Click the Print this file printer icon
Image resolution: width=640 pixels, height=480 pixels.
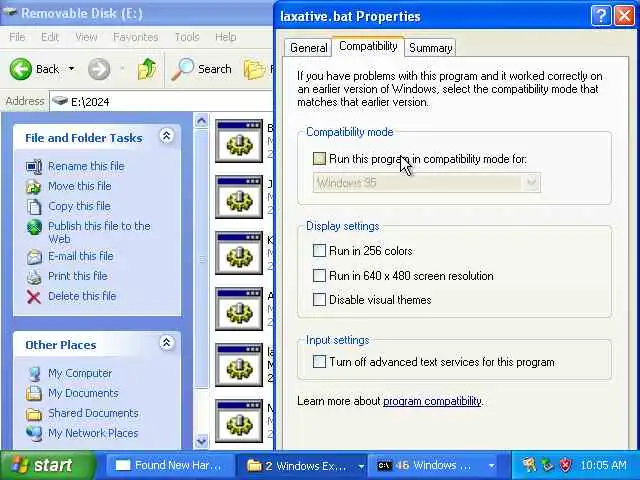click(x=34, y=277)
